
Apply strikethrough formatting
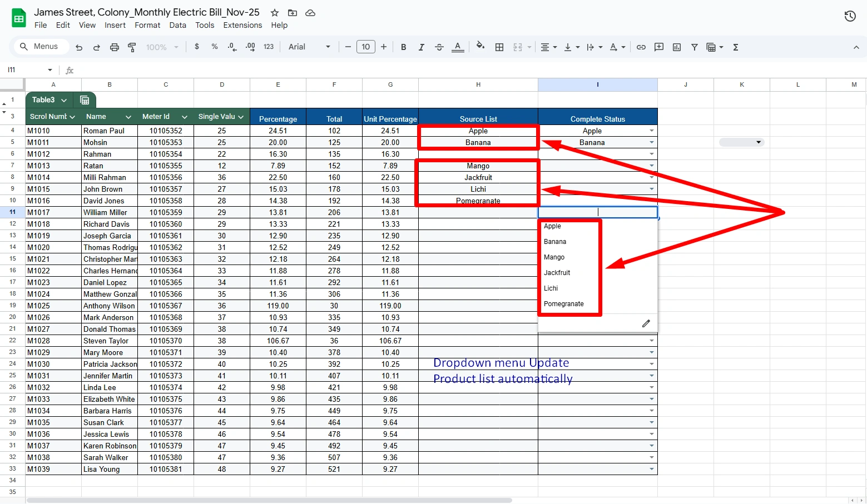click(x=439, y=47)
